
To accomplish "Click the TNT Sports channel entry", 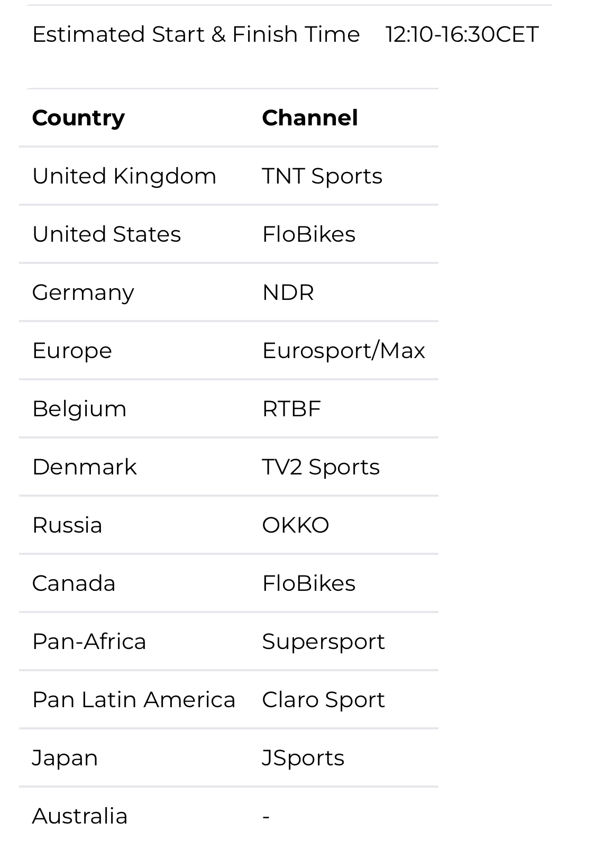I will 322,176.
